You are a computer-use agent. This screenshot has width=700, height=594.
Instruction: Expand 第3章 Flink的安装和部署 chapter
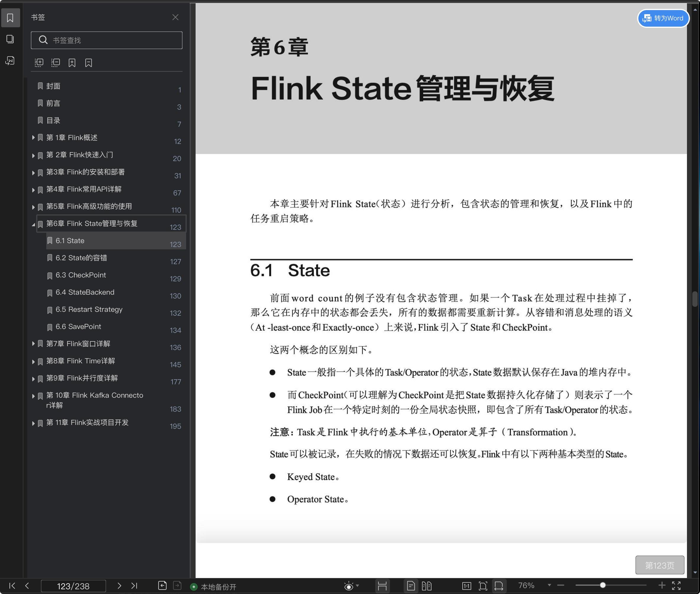(x=33, y=173)
